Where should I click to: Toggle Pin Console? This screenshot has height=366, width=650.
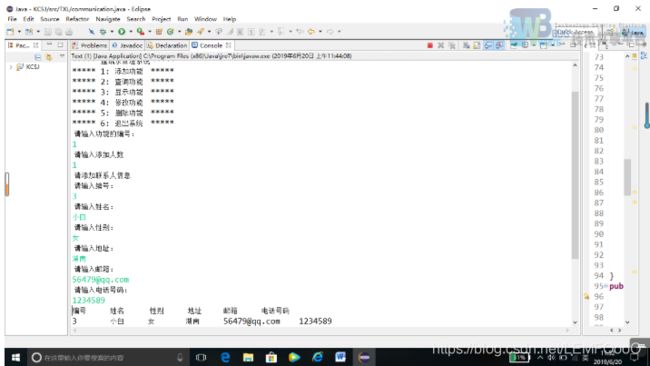(x=514, y=45)
